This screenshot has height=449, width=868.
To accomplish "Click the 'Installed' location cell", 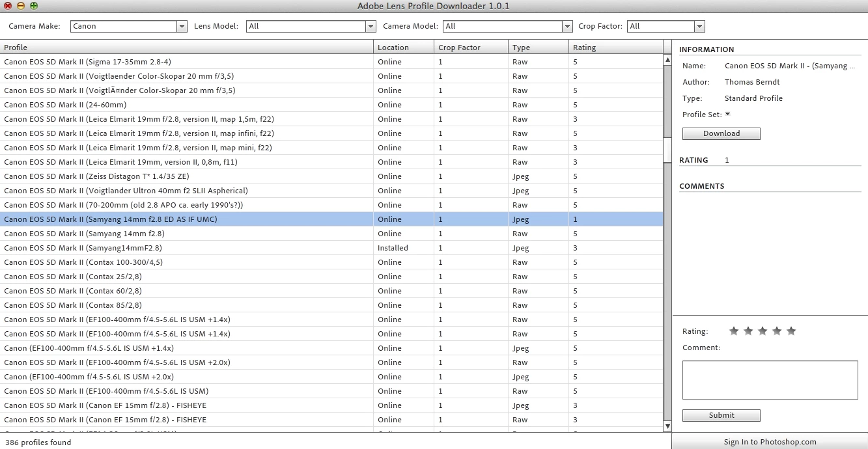I will pyautogui.click(x=393, y=248).
